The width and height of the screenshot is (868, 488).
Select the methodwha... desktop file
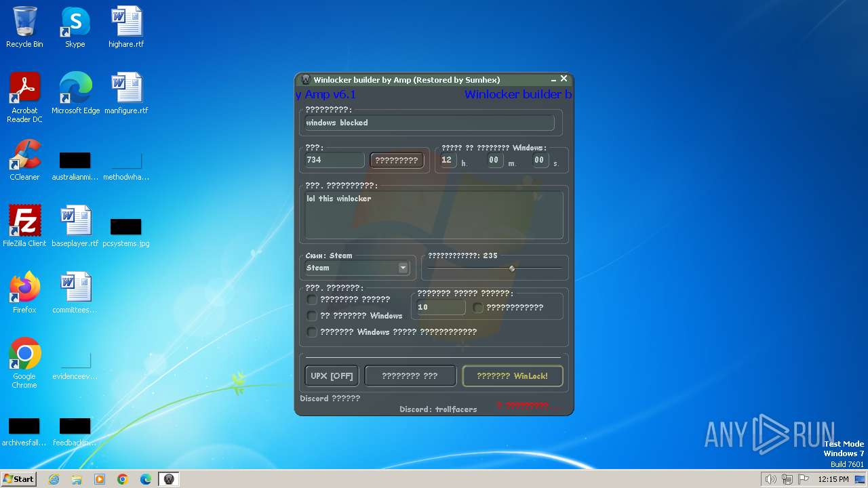pos(126,166)
